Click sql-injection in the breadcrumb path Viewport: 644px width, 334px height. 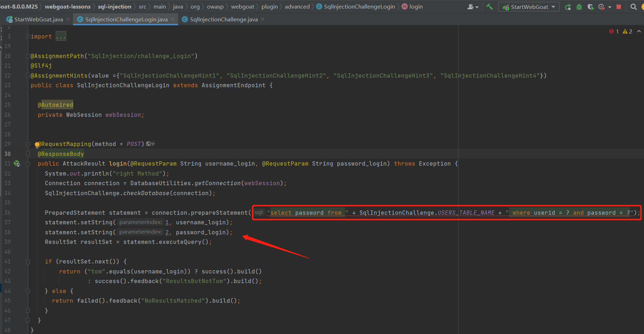115,6
